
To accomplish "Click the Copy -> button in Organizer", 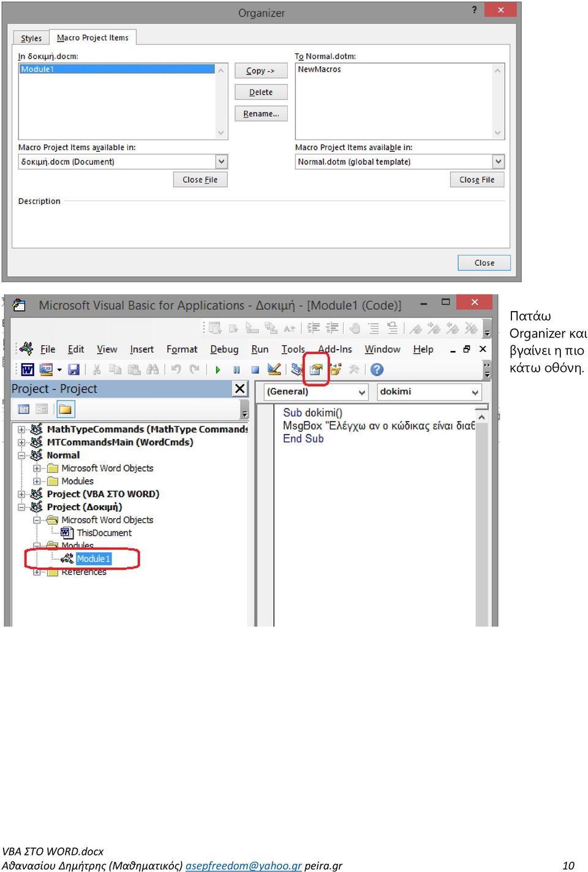I will point(261,70).
